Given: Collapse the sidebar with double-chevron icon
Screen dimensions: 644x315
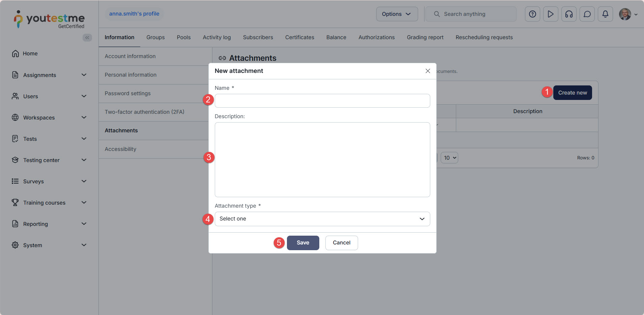Looking at the screenshot, I should pos(87,37).
